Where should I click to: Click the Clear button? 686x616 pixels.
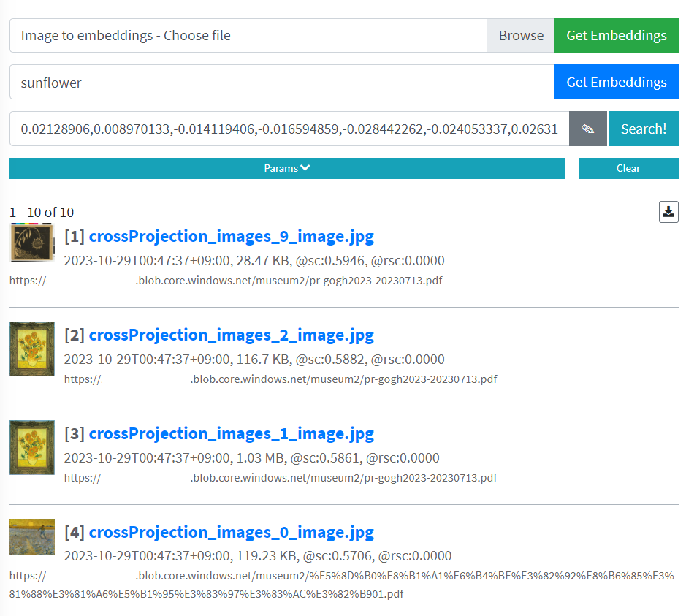click(628, 169)
